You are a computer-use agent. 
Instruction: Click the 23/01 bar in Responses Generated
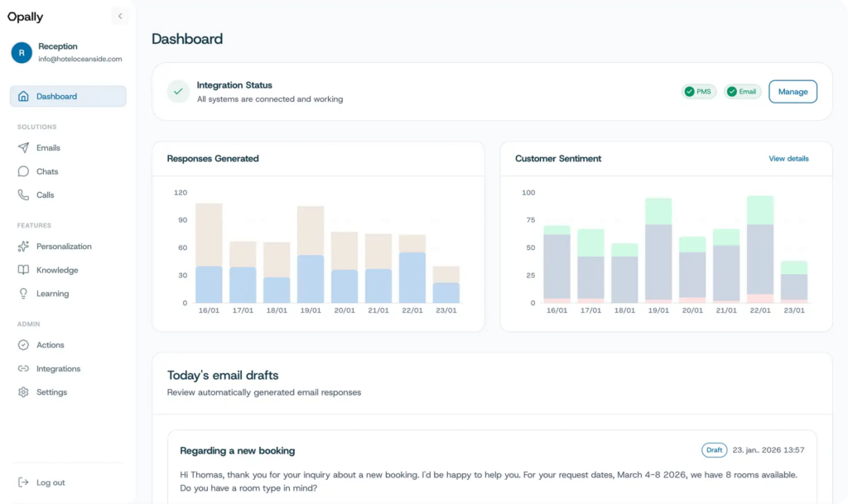tap(446, 285)
